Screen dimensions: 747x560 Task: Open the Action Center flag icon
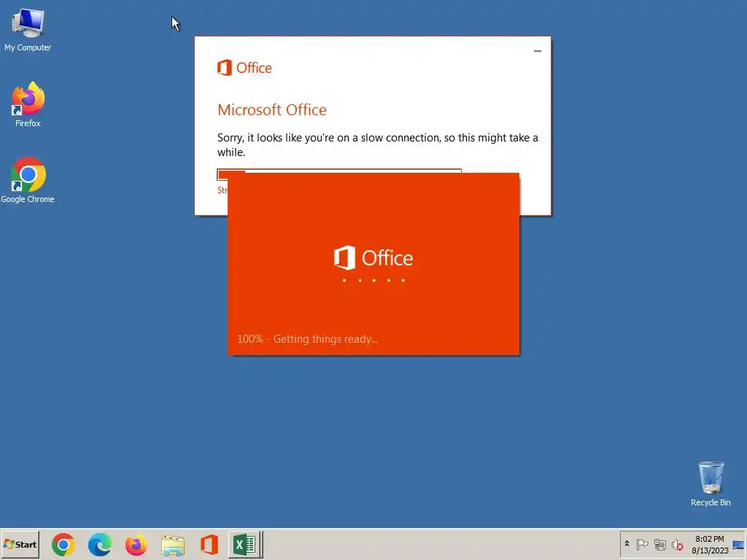point(642,544)
